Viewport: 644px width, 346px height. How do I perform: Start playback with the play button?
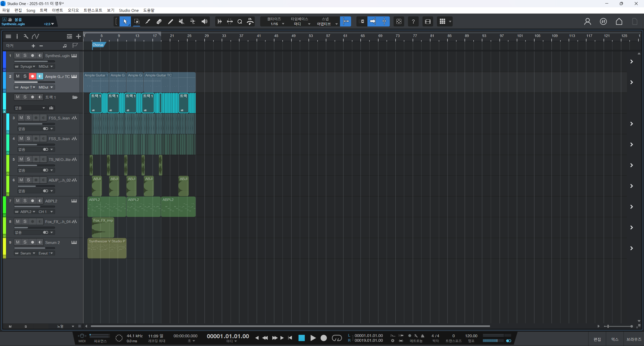click(x=313, y=338)
